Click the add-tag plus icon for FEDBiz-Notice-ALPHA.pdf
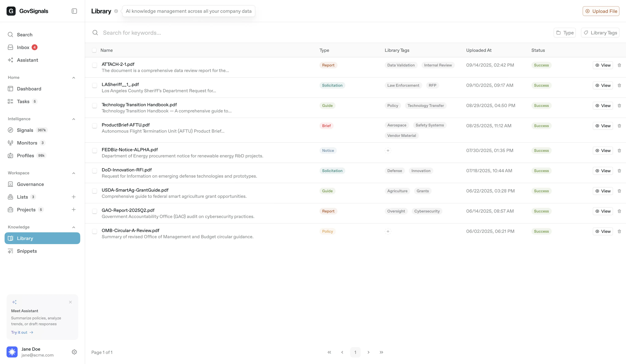The height and width of the screenshot is (364, 626). (388, 150)
